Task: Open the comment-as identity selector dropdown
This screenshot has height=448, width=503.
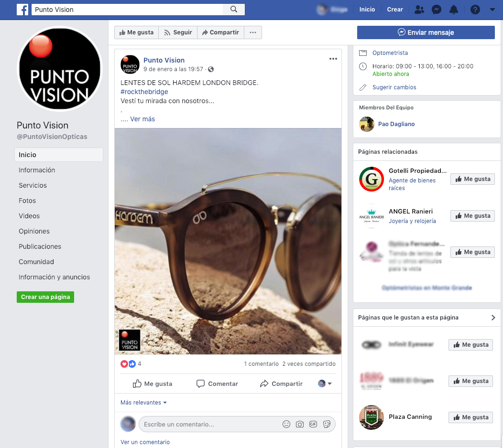Action: pyautogui.click(x=325, y=384)
